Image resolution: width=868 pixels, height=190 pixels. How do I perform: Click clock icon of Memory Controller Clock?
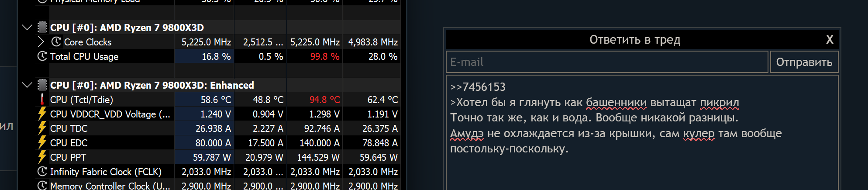point(42,186)
